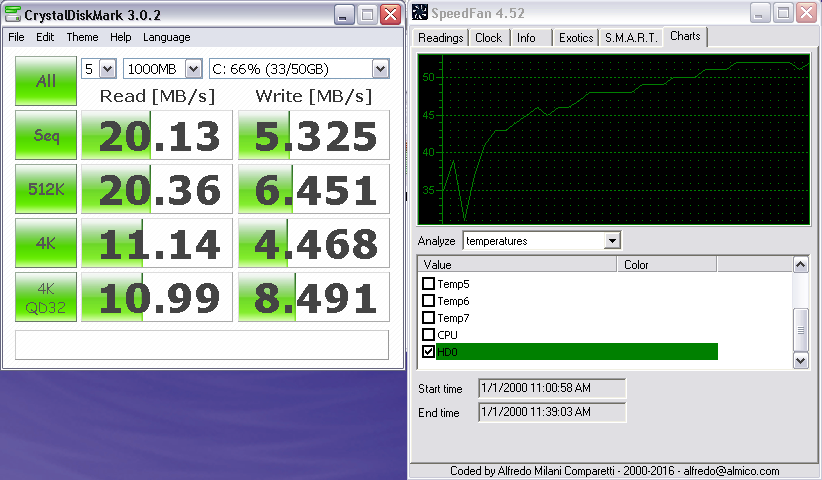Maximize the SpeedFan window
This screenshot has height=480, width=822.
pyautogui.click(x=783, y=13)
